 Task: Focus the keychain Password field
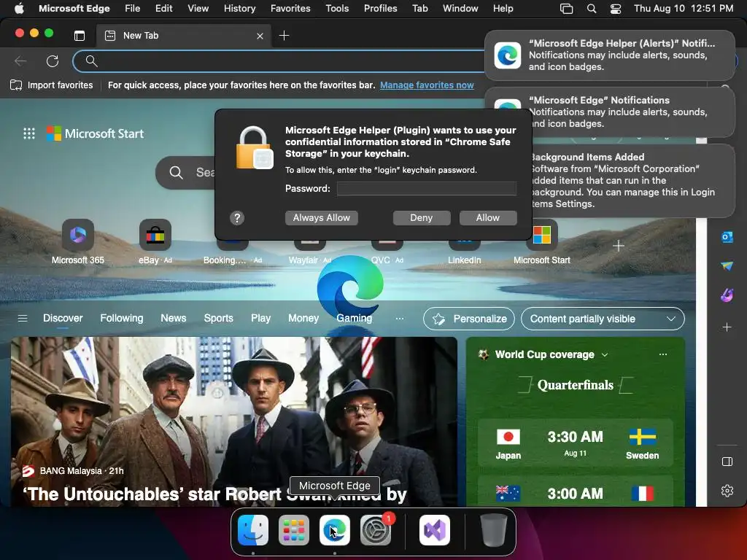pyautogui.click(x=426, y=189)
